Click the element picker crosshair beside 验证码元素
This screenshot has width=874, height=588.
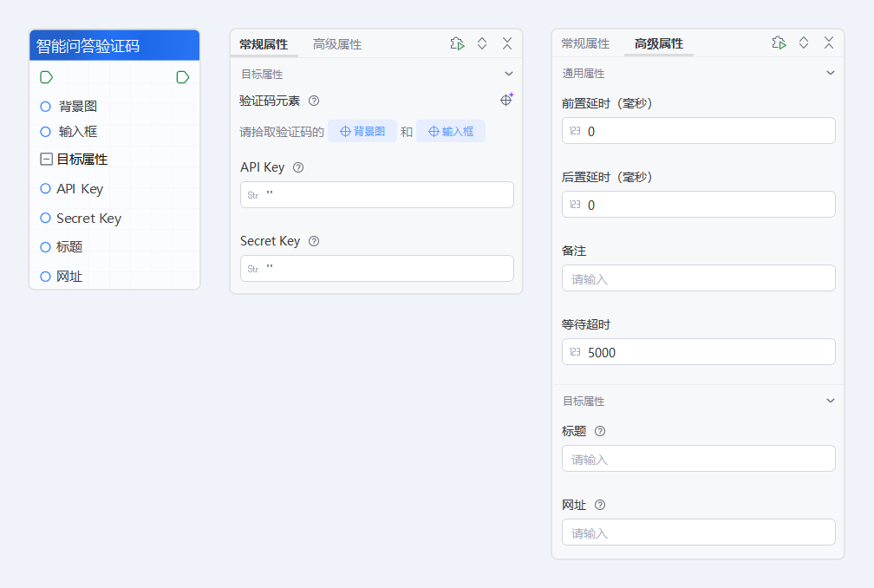pyautogui.click(x=505, y=100)
